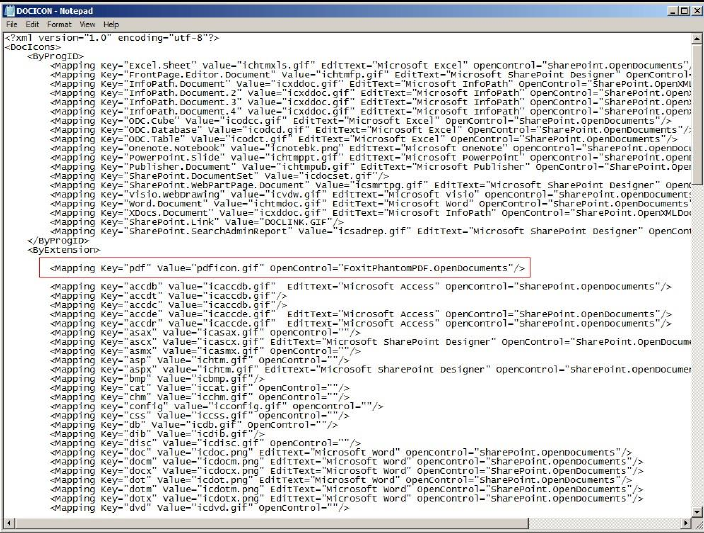This screenshot has height=533, width=704.
Task: Click the docx icdocx.png mapping line
Action: tap(346, 471)
